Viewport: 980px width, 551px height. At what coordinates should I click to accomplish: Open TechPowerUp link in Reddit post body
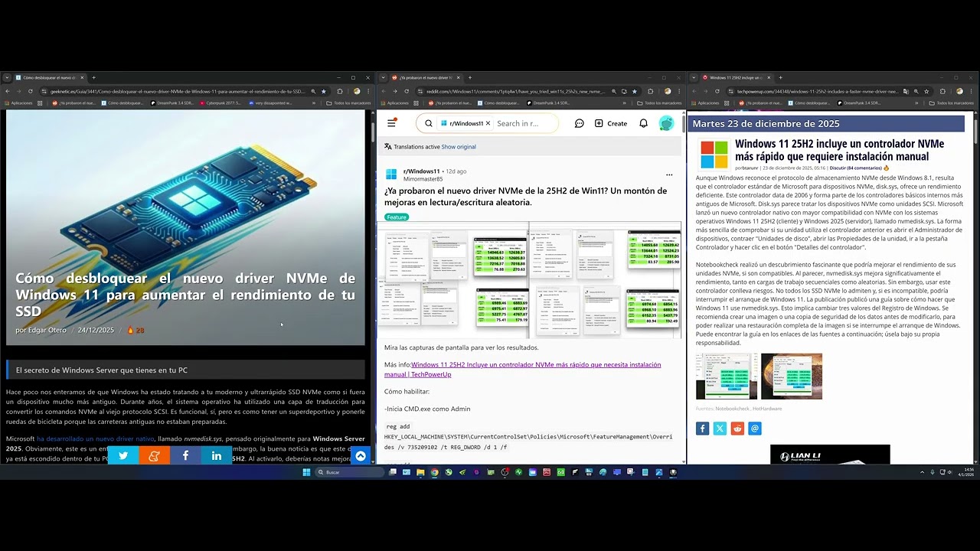pos(522,370)
